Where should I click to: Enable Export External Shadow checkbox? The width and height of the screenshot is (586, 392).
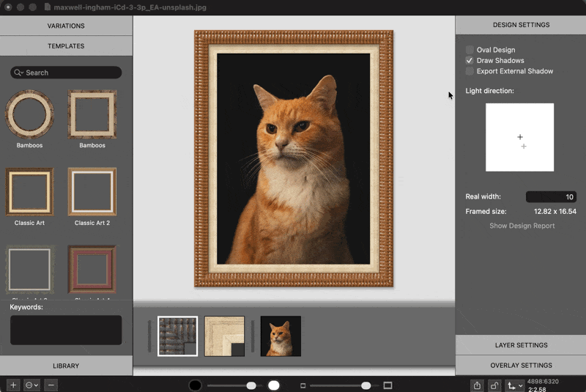tap(470, 71)
